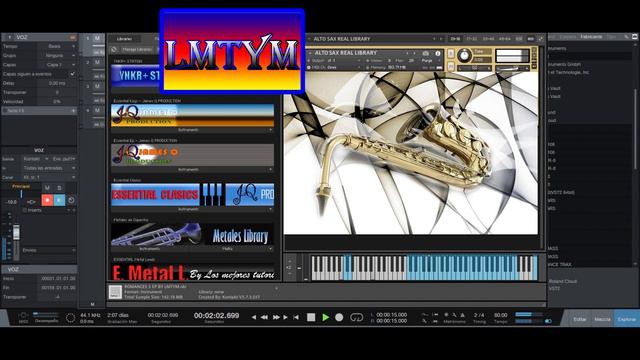640x360 pixels.
Task: Open the Essential Clasics library banner
Action: (x=192, y=194)
